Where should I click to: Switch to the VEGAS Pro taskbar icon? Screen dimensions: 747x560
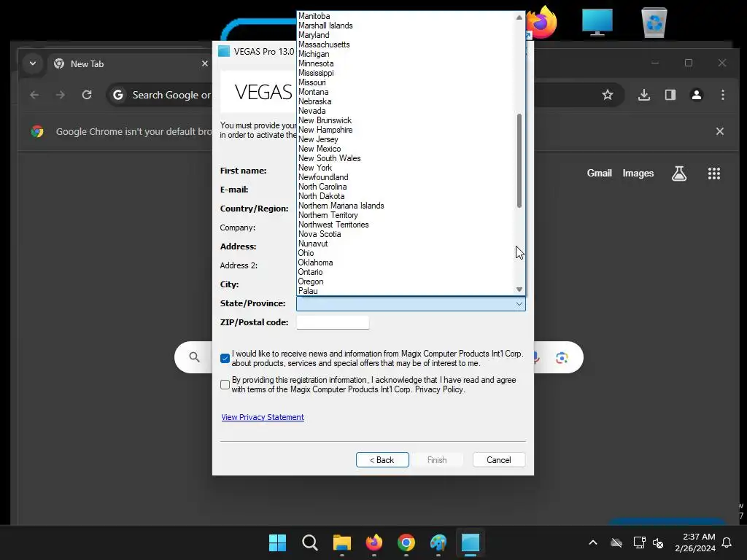471,542
